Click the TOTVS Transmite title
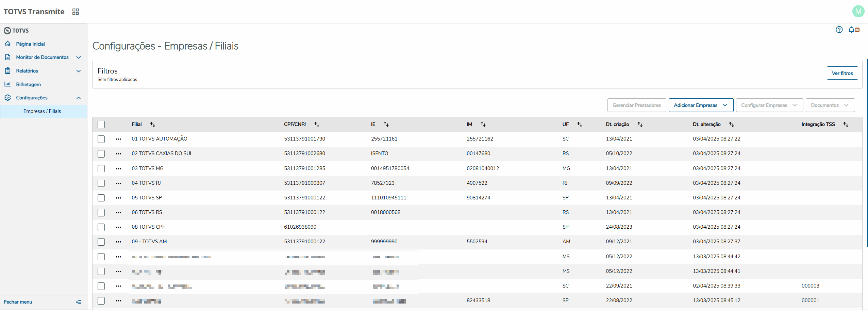 (x=34, y=12)
